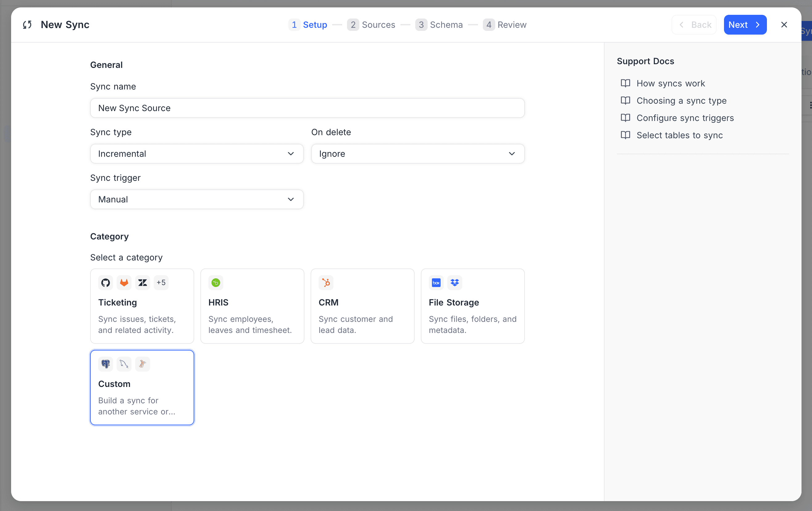The height and width of the screenshot is (511, 812).
Task: Click the Sync name input field
Action: [307, 108]
